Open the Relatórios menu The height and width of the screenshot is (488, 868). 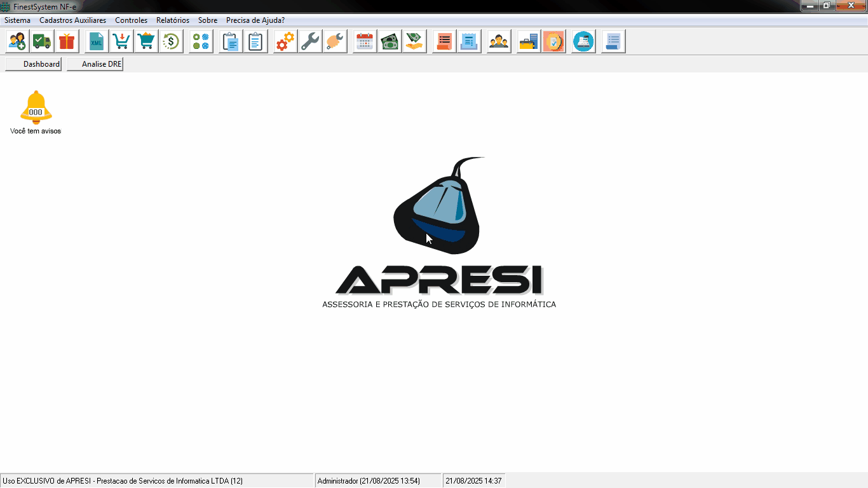point(173,20)
